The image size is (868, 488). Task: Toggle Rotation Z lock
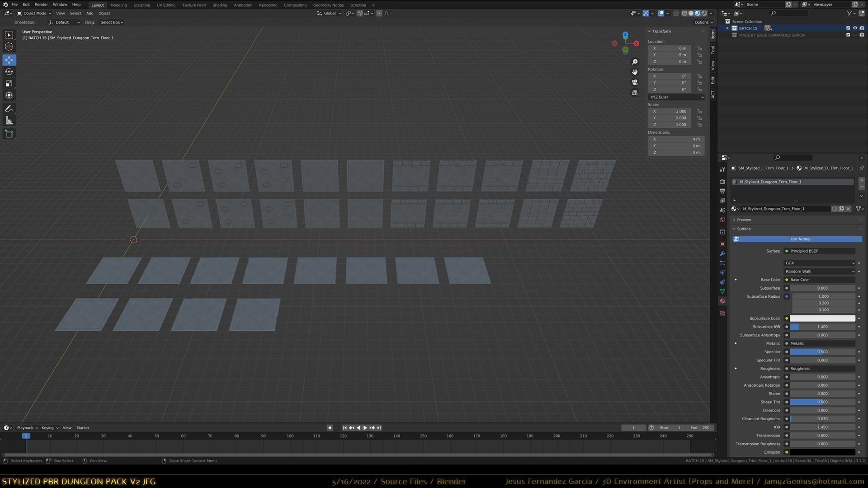click(699, 89)
